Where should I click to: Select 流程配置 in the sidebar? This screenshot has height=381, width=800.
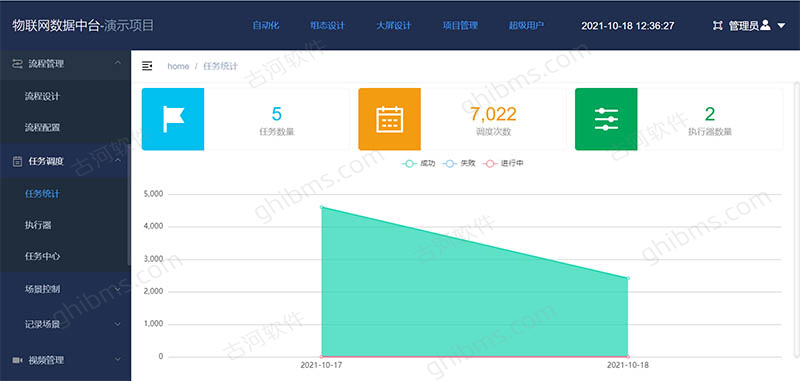(42, 128)
